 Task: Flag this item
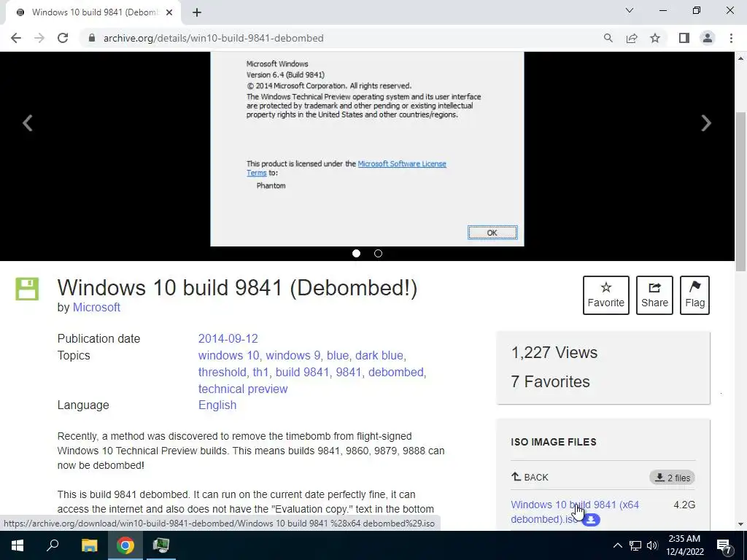pos(694,295)
